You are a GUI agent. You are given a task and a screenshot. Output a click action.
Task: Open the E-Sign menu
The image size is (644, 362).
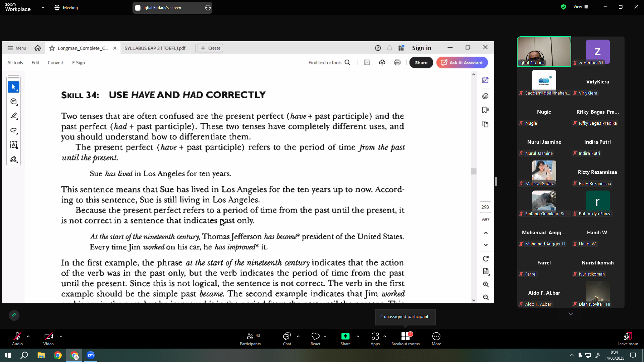coord(78,63)
